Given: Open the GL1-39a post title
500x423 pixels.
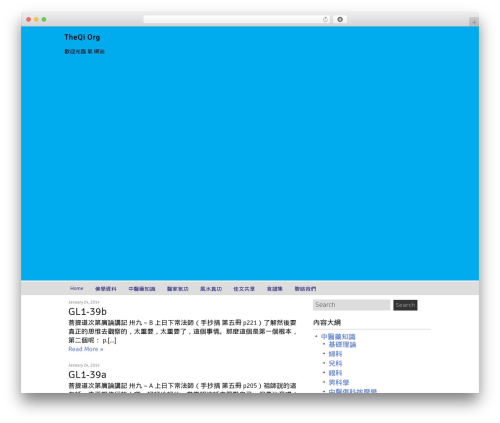Looking at the screenshot, I should [x=87, y=375].
